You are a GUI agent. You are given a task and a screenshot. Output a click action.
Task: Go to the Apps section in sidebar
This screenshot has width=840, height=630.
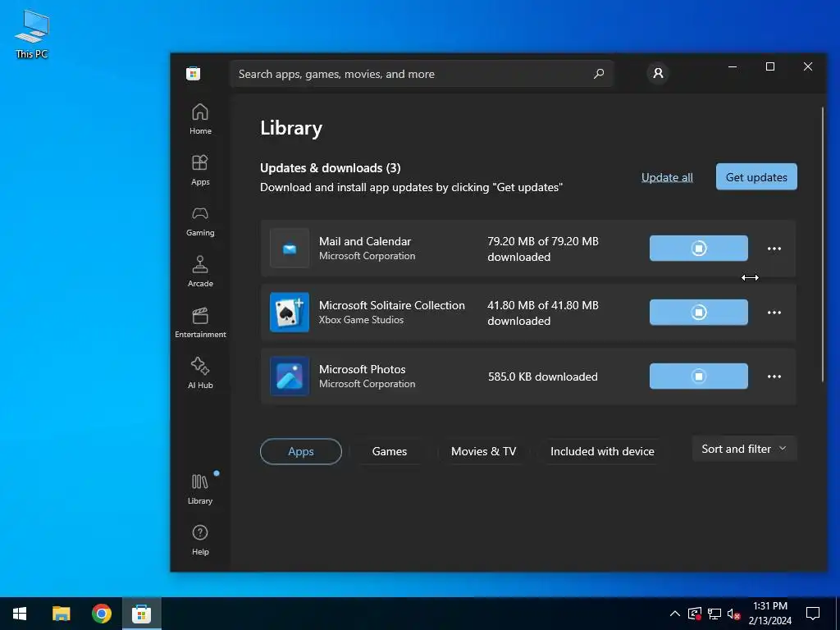coord(200,170)
